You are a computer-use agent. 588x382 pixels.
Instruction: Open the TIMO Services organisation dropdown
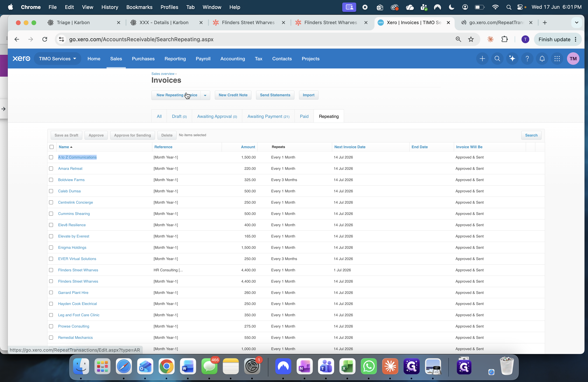point(57,59)
